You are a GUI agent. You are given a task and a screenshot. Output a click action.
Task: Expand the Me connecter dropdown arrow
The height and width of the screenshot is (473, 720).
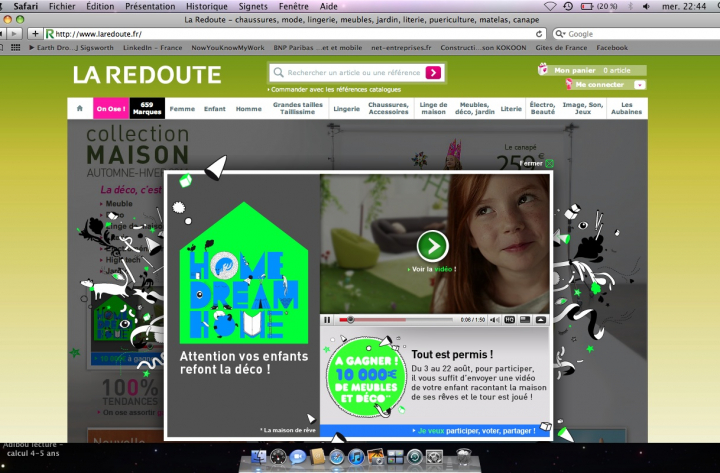[x=640, y=84]
